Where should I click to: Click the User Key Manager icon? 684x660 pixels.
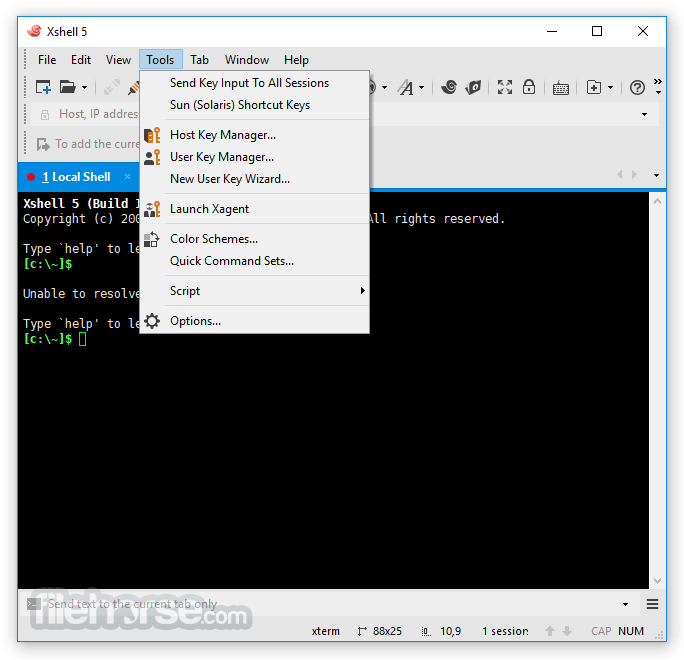[x=152, y=157]
